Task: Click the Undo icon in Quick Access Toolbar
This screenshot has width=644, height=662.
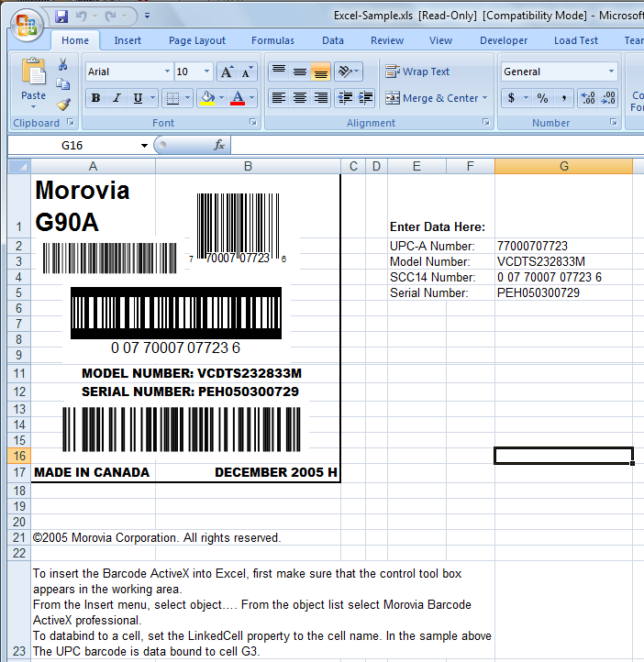Action: click(81, 17)
